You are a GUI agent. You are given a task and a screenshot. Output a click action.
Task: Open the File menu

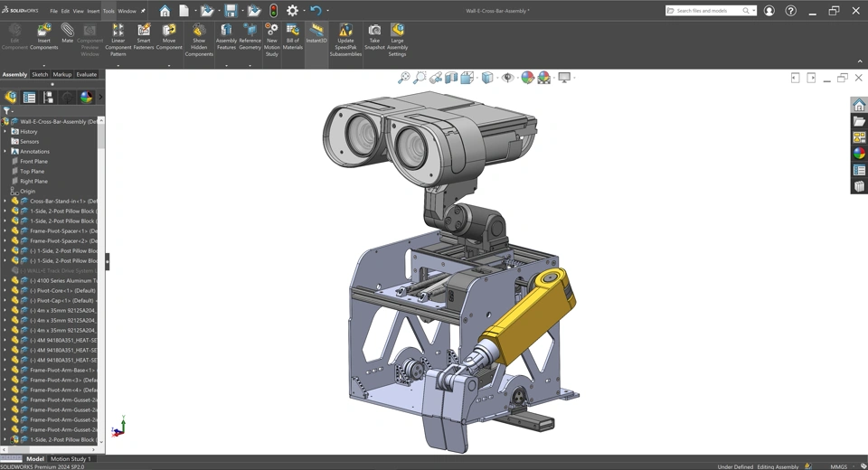point(53,11)
